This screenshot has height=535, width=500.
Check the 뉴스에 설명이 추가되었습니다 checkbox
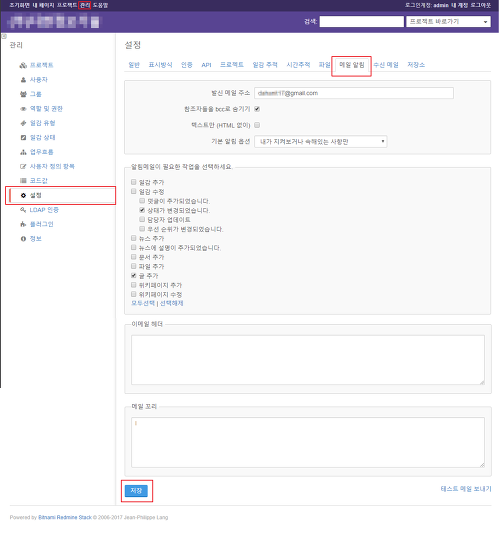(x=133, y=247)
